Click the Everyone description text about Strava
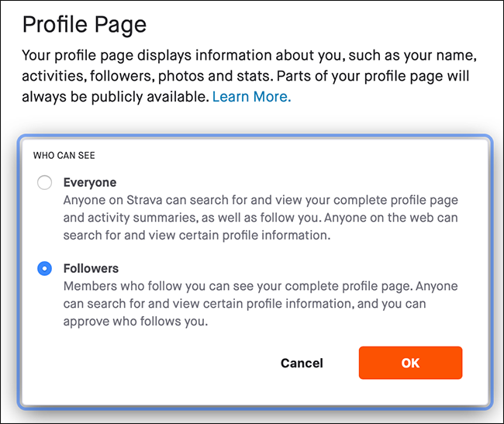Image resolution: width=504 pixels, height=424 pixels. [x=261, y=218]
